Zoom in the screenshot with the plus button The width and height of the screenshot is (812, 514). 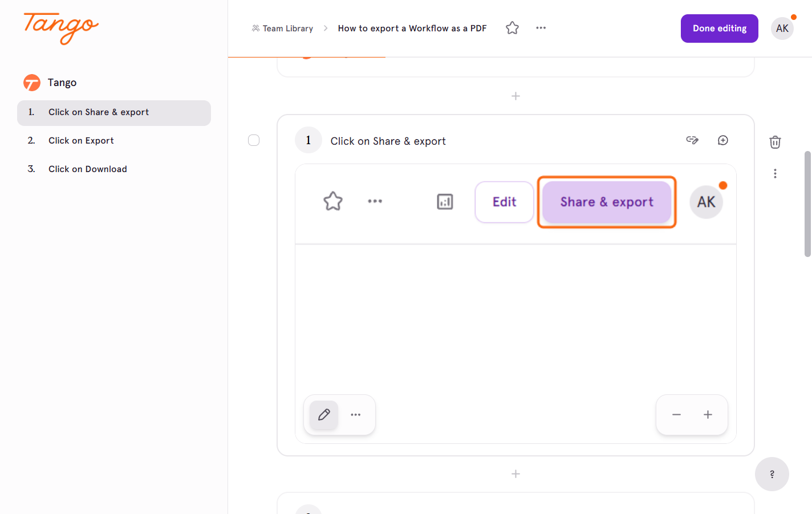[708, 415]
